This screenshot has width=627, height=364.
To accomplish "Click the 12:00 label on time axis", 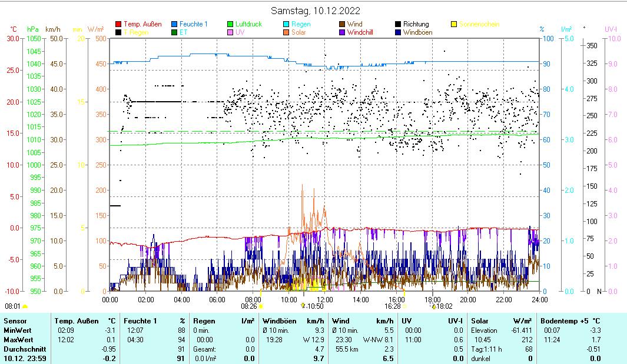I will tap(325, 299).
